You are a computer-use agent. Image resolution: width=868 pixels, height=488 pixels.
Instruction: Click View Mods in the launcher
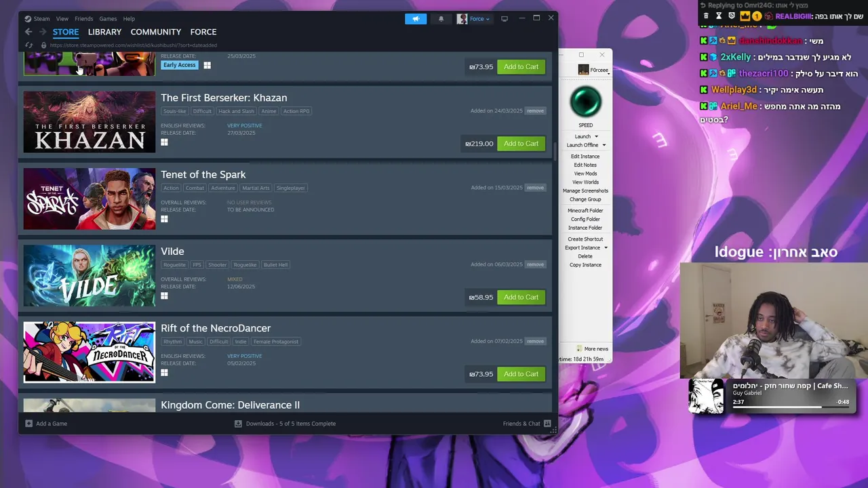[585, 174]
